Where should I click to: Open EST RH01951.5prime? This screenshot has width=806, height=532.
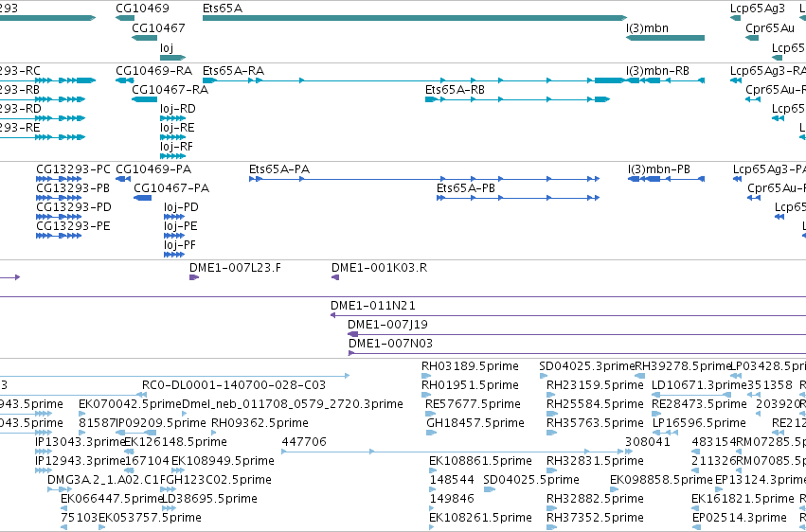click(x=470, y=385)
